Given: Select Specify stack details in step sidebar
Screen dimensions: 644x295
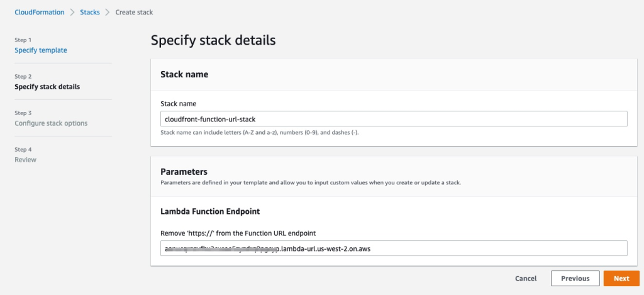Looking at the screenshot, I should click(47, 87).
